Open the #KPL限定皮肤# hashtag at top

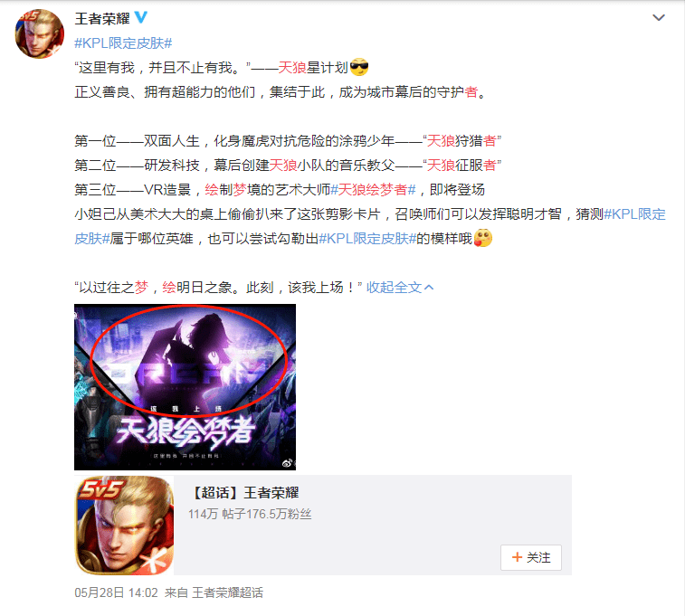click(123, 43)
